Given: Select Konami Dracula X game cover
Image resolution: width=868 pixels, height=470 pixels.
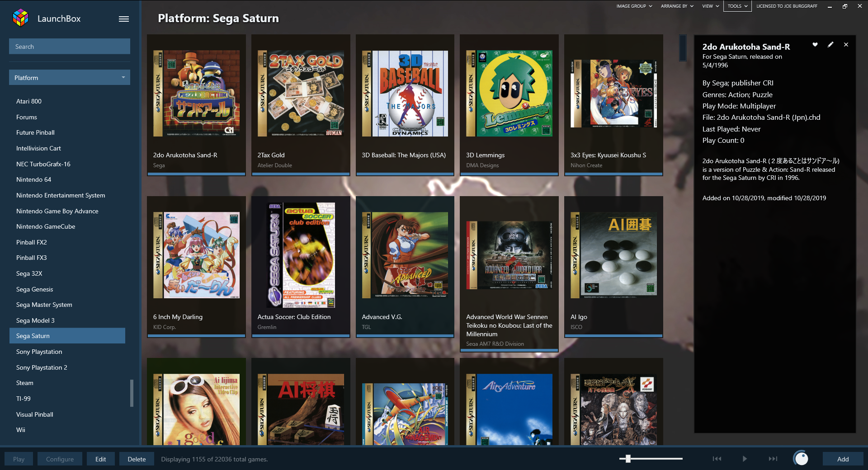Looking at the screenshot, I should (x=613, y=409).
